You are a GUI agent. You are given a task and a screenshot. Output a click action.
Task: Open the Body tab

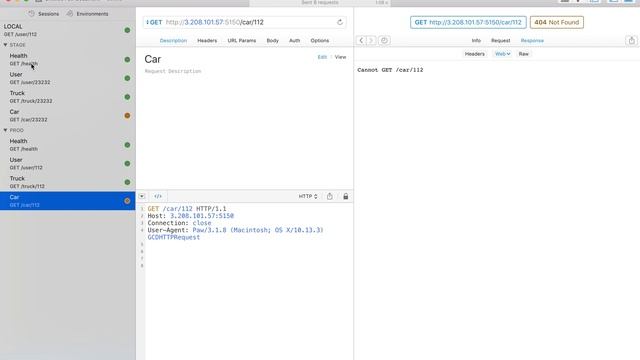pyautogui.click(x=272, y=41)
